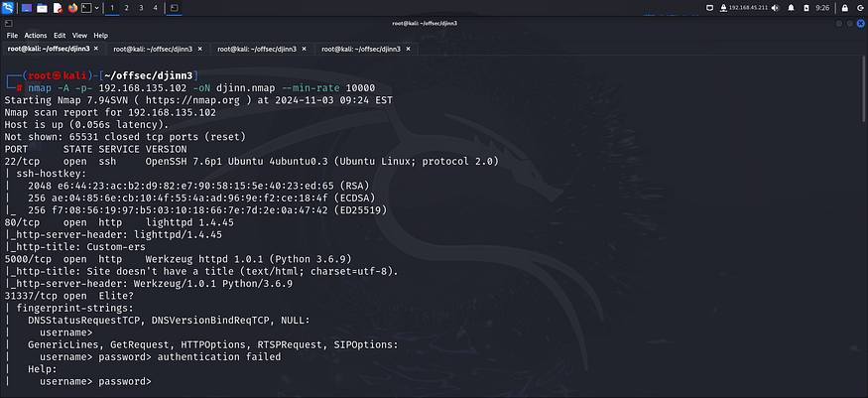Click the https://nmap.org URL in output

(x=192, y=100)
